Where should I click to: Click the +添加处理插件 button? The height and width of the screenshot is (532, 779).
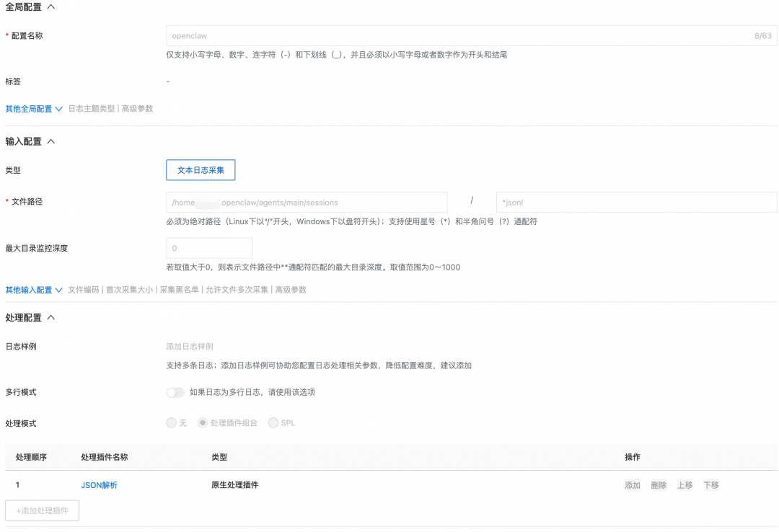[x=42, y=510]
